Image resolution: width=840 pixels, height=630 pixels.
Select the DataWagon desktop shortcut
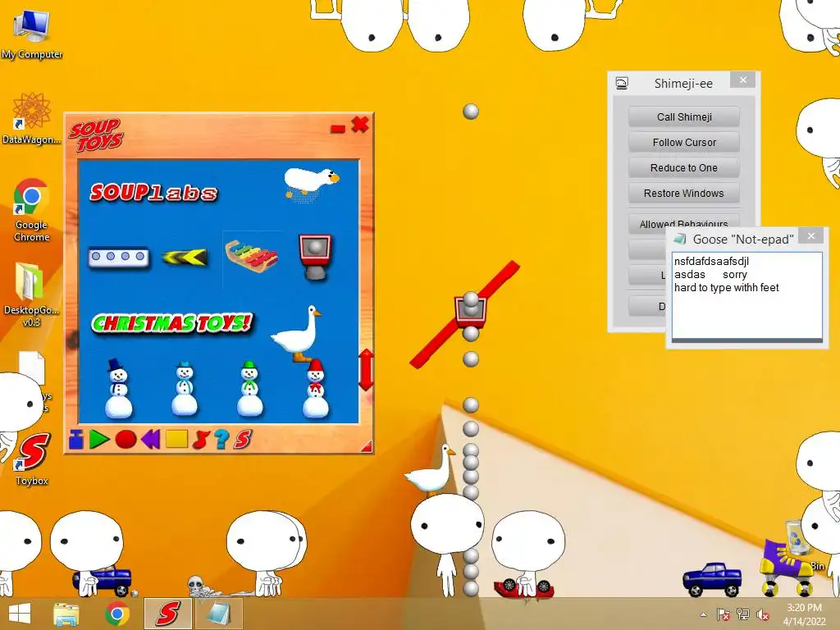point(32,117)
